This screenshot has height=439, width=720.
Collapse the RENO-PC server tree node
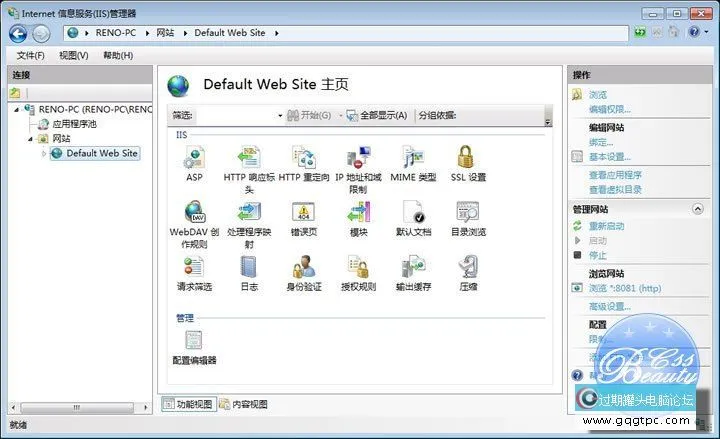[x=17, y=110]
